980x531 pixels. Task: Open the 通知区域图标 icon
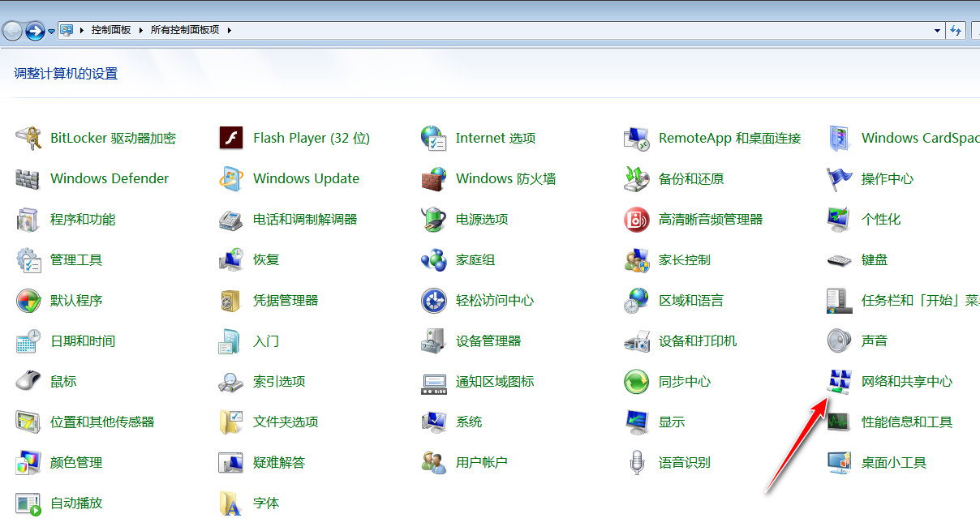tap(434, 382)
